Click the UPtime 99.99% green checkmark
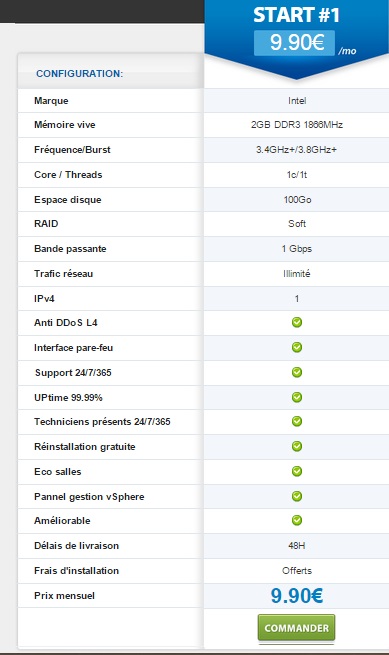 (297, 397)
